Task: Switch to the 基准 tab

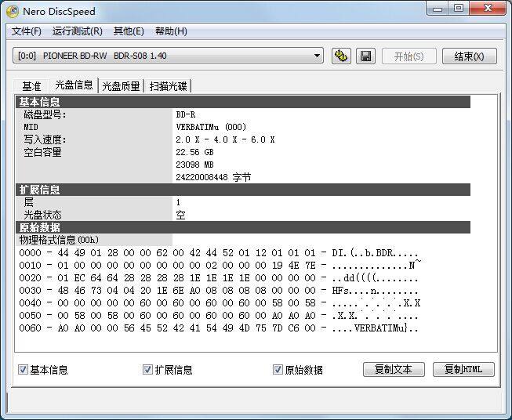Action: [31, 86]
